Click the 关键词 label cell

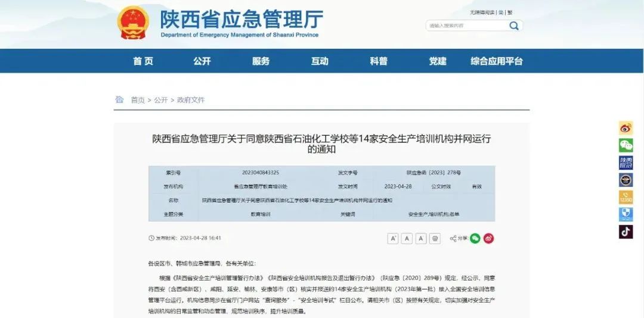tap(348, 214)
